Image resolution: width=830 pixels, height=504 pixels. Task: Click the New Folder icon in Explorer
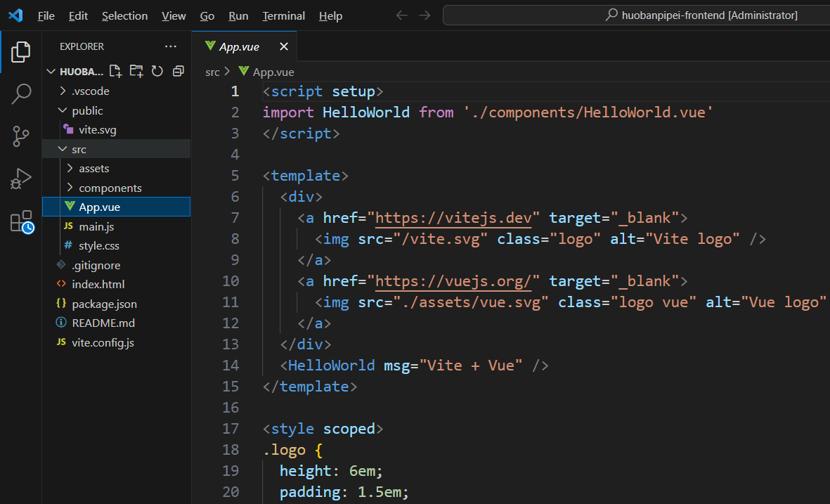coord(136,71)
